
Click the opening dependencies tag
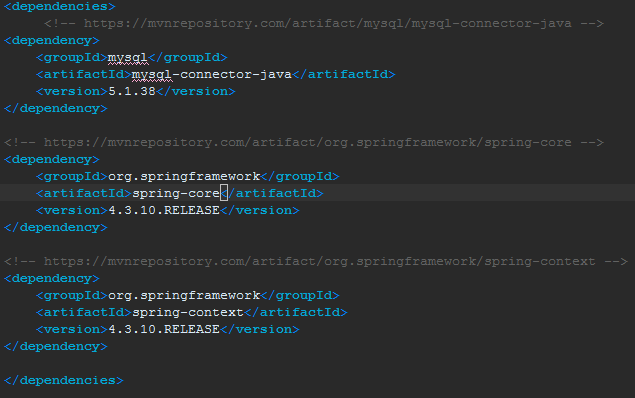coord(60,6)
